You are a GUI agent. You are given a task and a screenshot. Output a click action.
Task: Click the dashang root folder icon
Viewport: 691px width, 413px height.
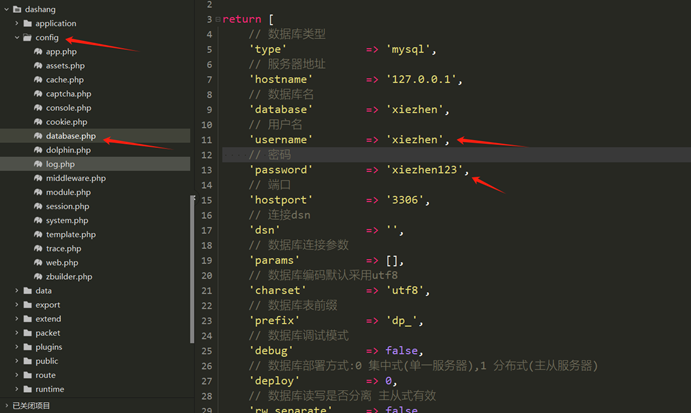[18, 9]
